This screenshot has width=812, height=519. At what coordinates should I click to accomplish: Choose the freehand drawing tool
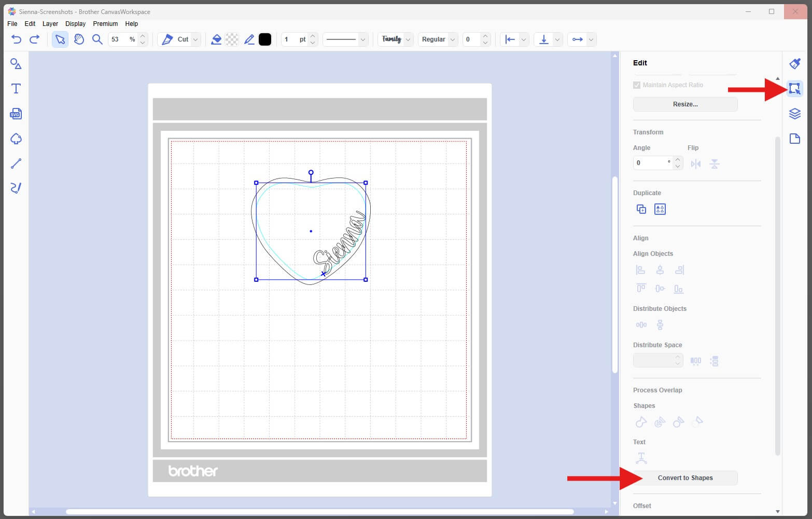16,188
